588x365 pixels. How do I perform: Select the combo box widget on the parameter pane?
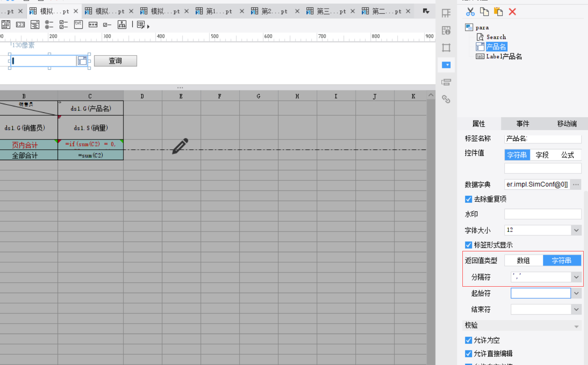point(49,61)
